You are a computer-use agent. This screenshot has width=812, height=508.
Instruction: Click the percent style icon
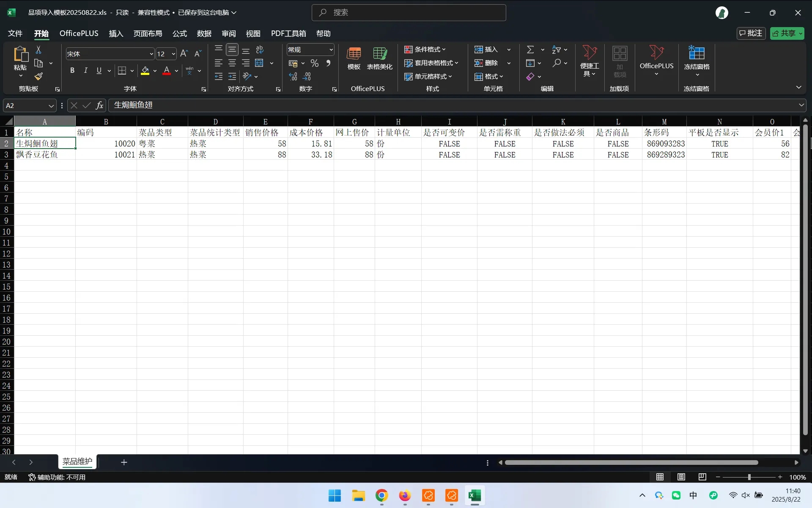314,63
